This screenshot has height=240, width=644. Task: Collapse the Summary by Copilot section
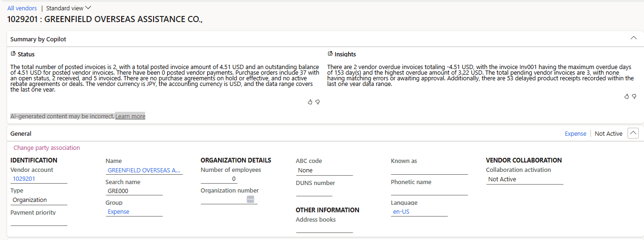tap(633, 39)
